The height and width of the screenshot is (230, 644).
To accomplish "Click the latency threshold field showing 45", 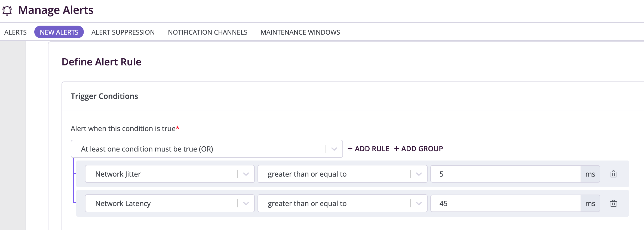I will click(x=506, y=203).
